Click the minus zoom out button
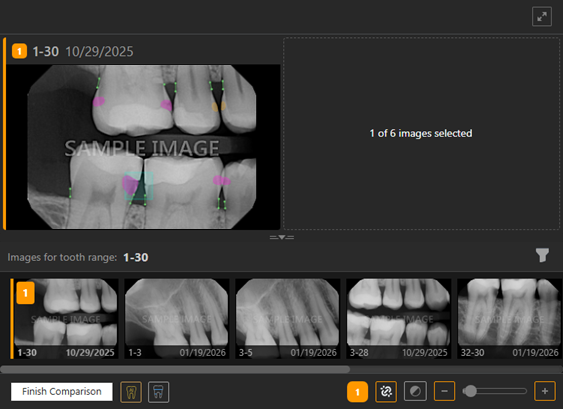The image size is (563, 409). coord(445,391)
